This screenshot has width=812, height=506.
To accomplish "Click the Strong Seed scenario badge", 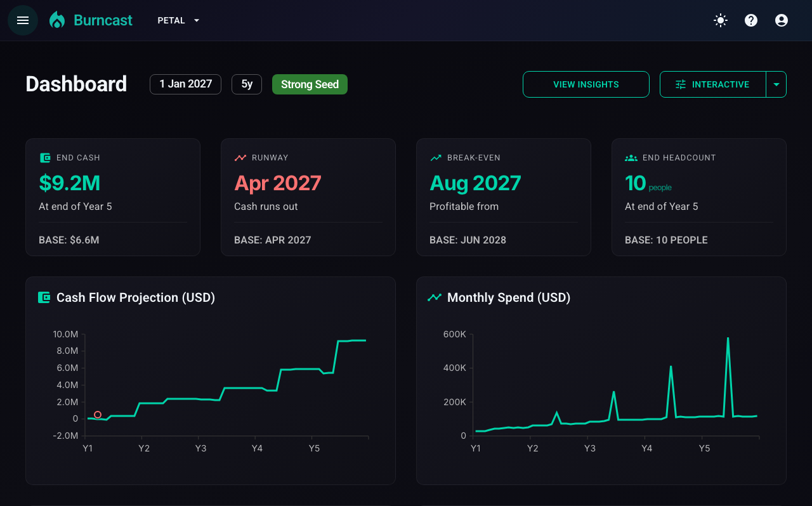I will 310,84.
